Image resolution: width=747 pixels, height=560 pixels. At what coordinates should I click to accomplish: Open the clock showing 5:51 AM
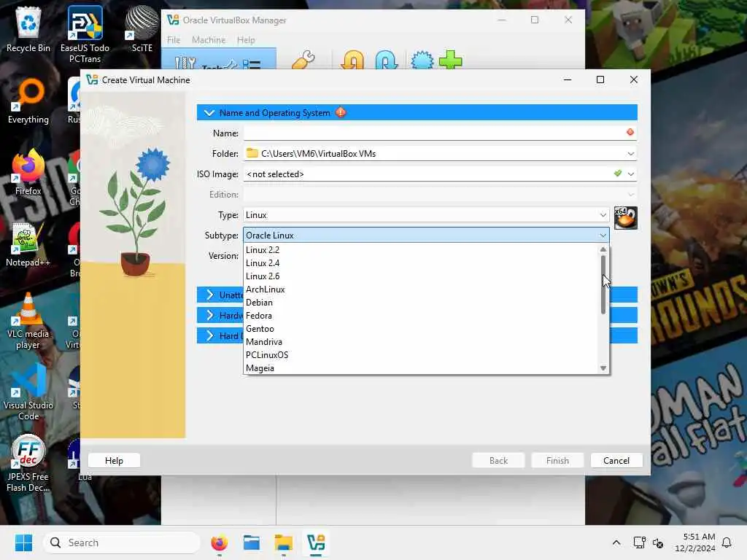[694, 542]
